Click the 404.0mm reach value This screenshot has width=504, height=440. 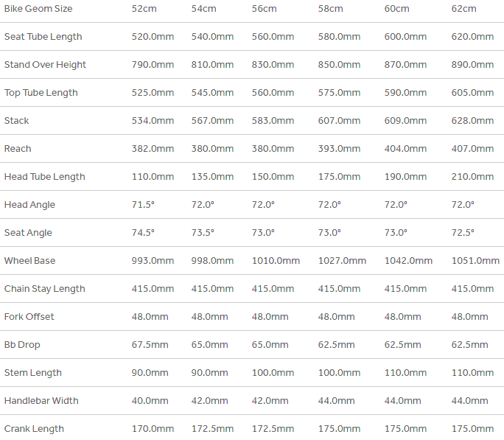pos(405,149)
